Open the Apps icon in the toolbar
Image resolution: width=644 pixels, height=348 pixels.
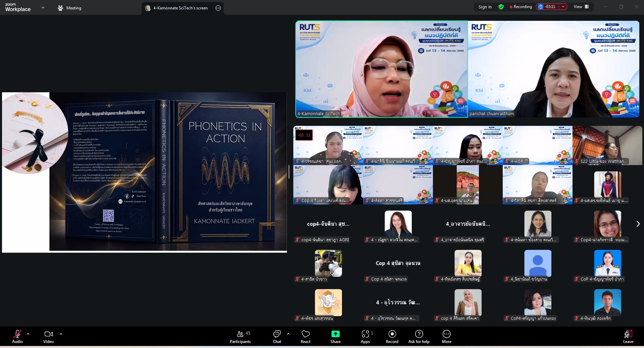coord(365,334)
